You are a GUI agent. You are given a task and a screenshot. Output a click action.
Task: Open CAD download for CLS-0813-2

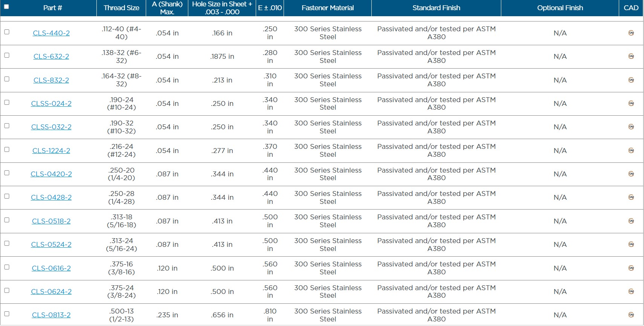(631, 315)
